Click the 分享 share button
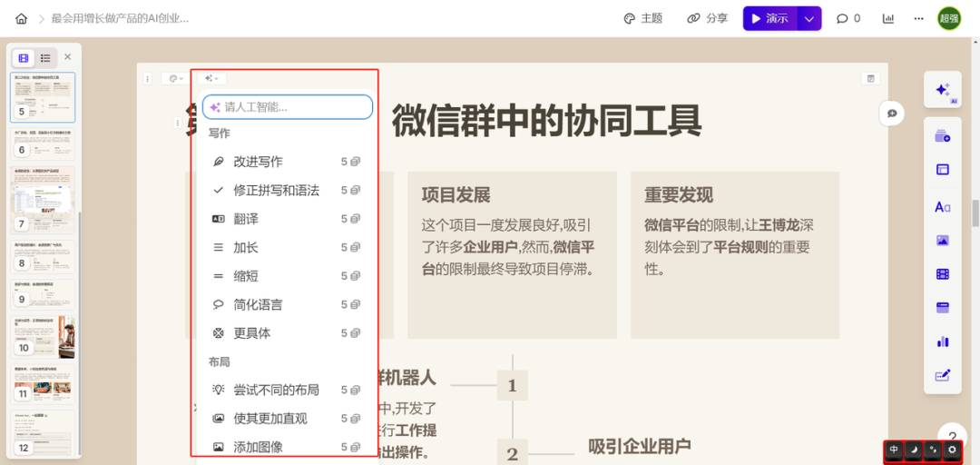 click(x=708, y=18)
